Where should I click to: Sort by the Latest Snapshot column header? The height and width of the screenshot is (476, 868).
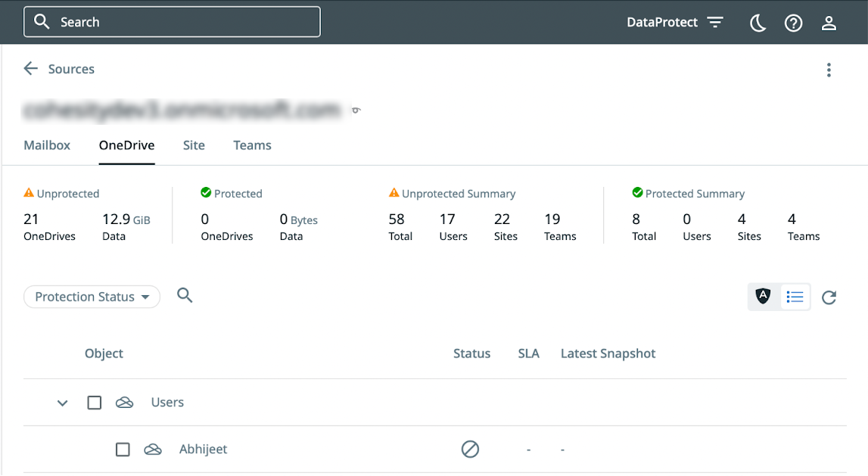click(x=608, y=353)
